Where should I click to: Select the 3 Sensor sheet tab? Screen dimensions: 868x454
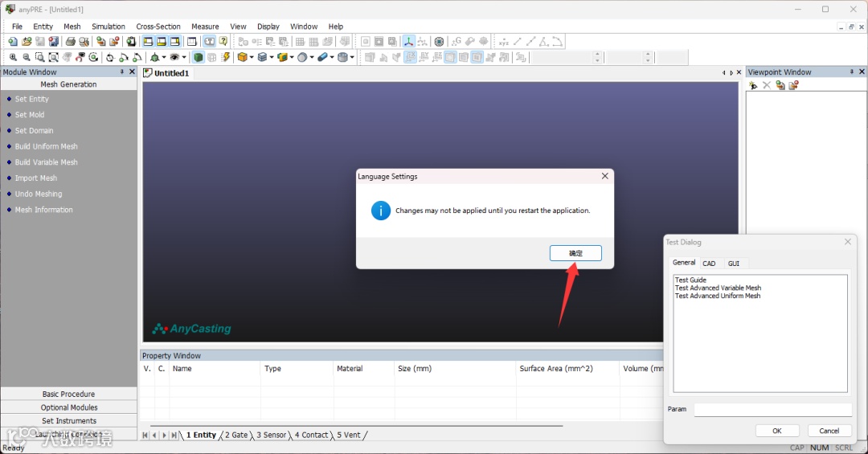[x=272, y=436]
